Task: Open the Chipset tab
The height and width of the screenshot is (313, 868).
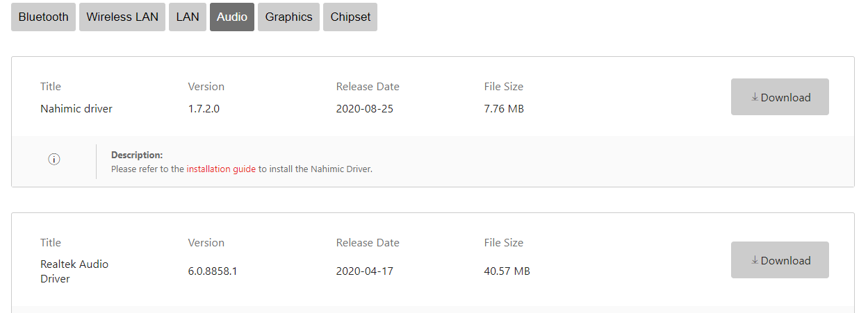Action: pos(350,17)
